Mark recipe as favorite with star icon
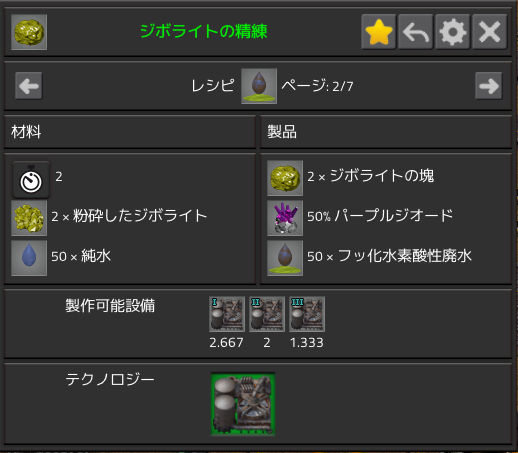 [x=379, y=32]
